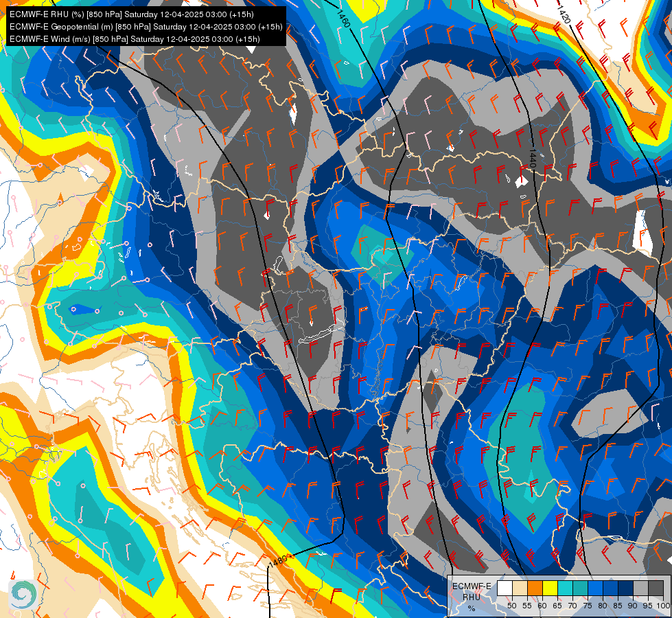Click the bright blue legend swatch for 75-80%
672x618 pixels.
click(596, 588)
